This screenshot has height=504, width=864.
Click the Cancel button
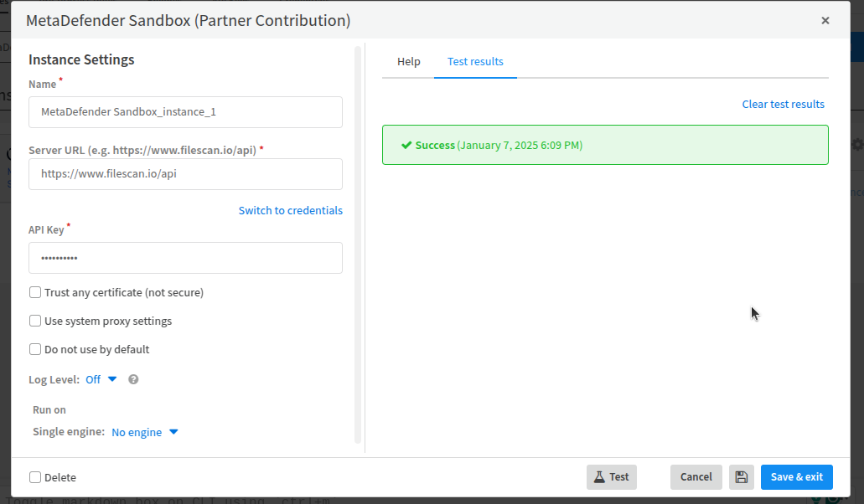pyautogui.click(x=696, y=477)
